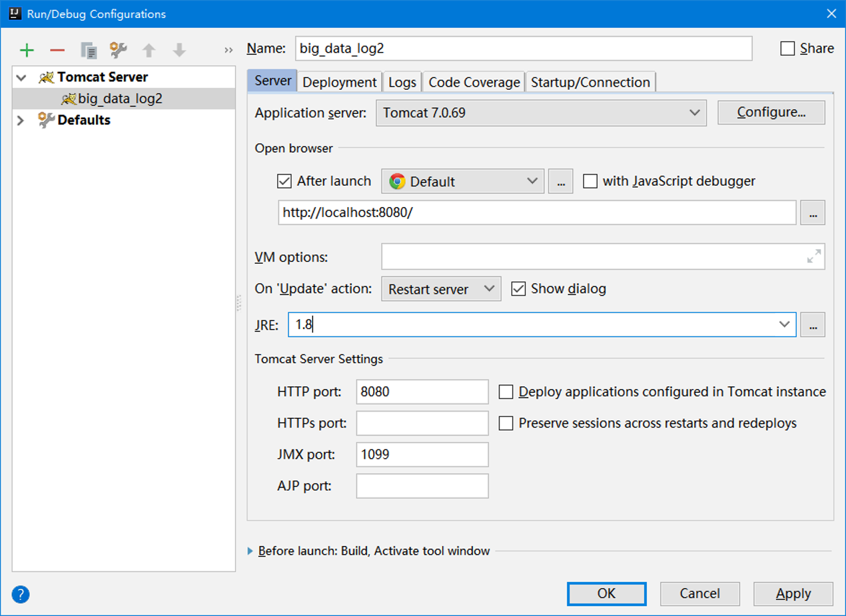This screenshot has width=846, height=616.
Task: Open browser selection ellipsis next to Default
Action: [560, 181]
